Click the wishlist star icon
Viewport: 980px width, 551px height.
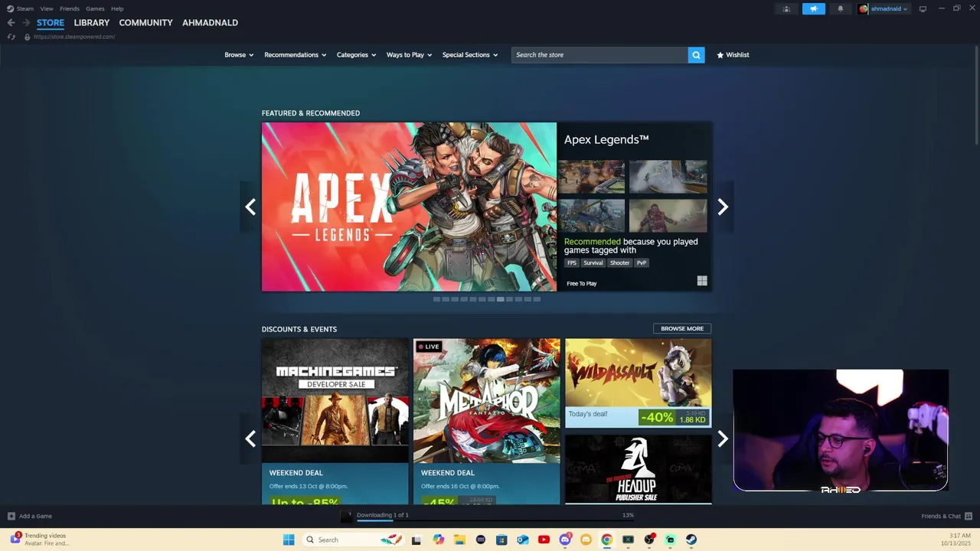[720, 55]
